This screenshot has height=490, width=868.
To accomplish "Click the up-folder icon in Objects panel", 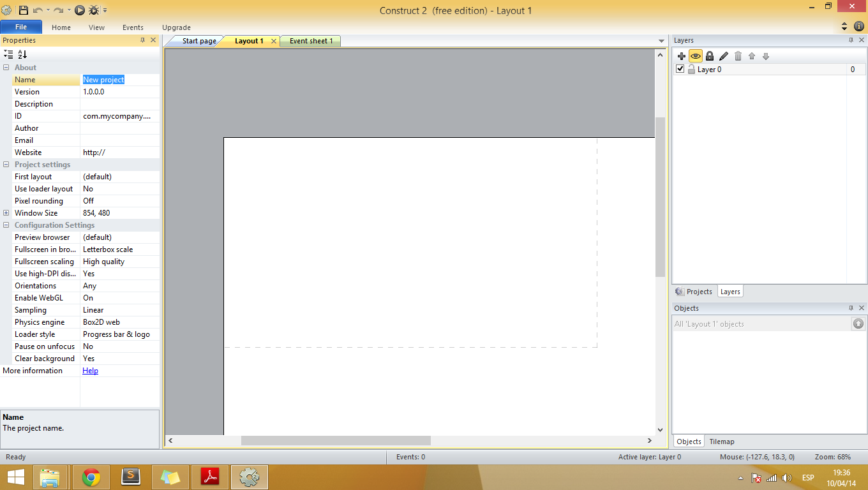I will [858, 323].
